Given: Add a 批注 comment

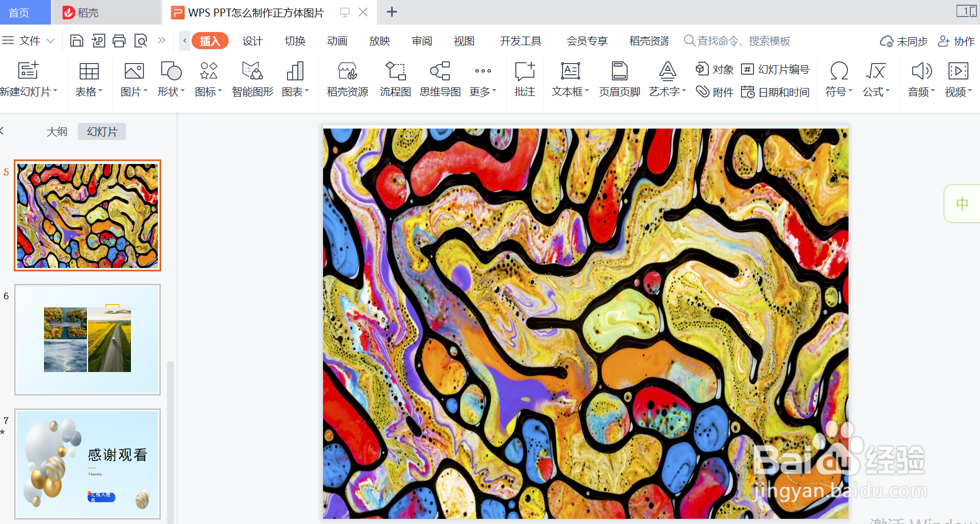Looking at the screenshot, I should [x=524, y=79].
